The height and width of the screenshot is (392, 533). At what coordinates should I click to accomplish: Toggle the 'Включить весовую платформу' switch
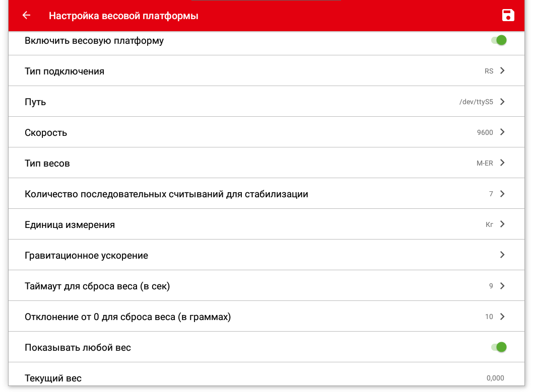pos(499,40)
